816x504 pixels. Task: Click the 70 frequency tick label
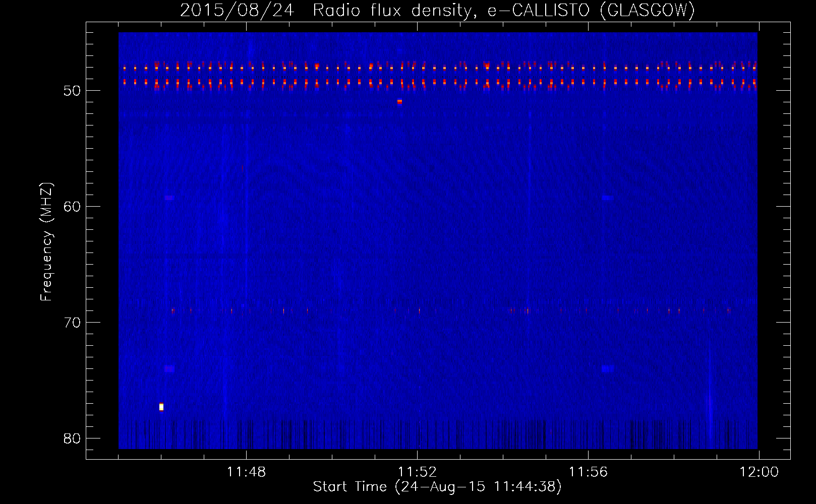(72, 323)
